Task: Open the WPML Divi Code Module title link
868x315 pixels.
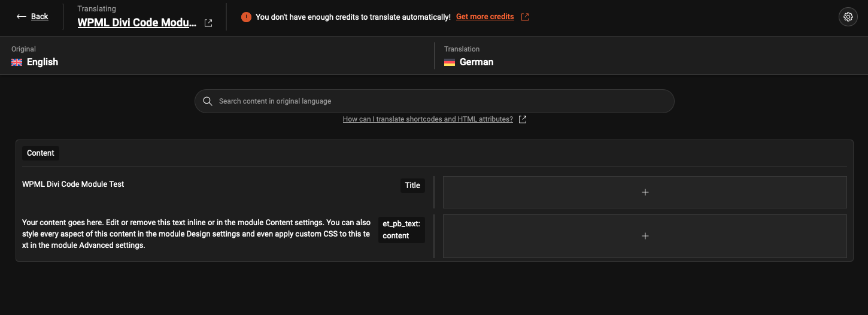Action: (x=137, y=23)
